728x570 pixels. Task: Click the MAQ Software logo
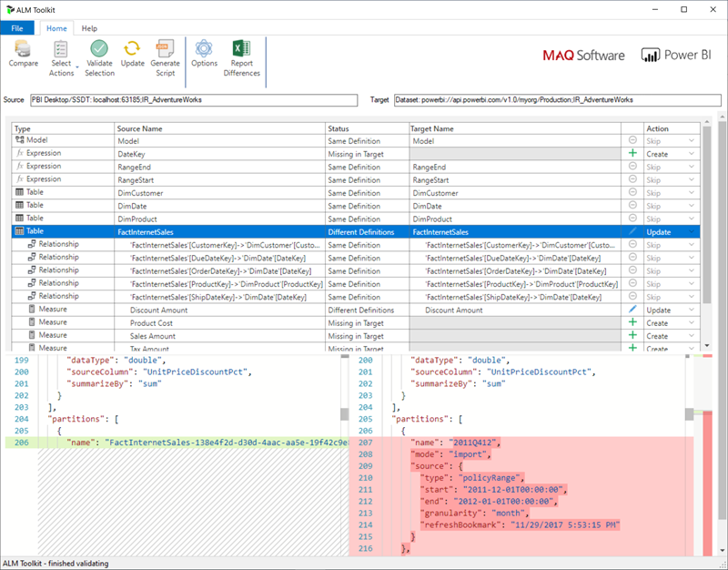point(583,55)
